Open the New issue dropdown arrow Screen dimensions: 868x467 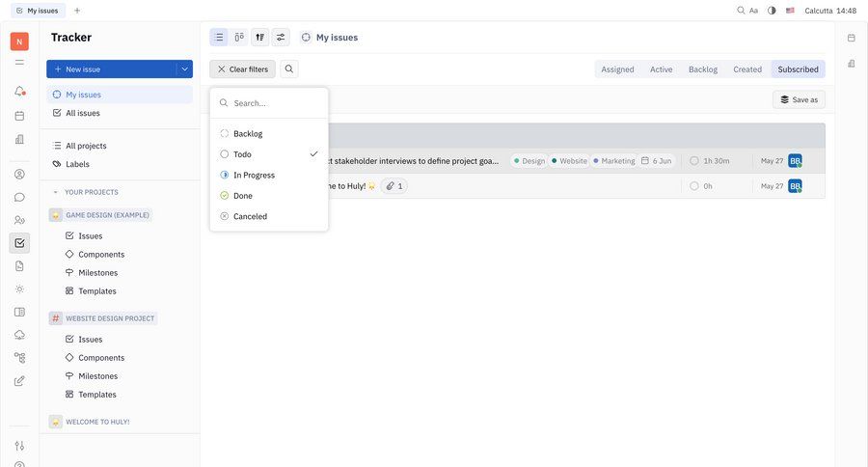click(184, 69)
